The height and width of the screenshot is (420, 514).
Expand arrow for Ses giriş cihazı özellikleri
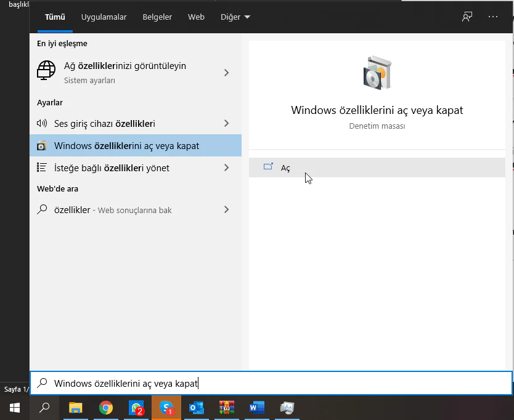226,124
